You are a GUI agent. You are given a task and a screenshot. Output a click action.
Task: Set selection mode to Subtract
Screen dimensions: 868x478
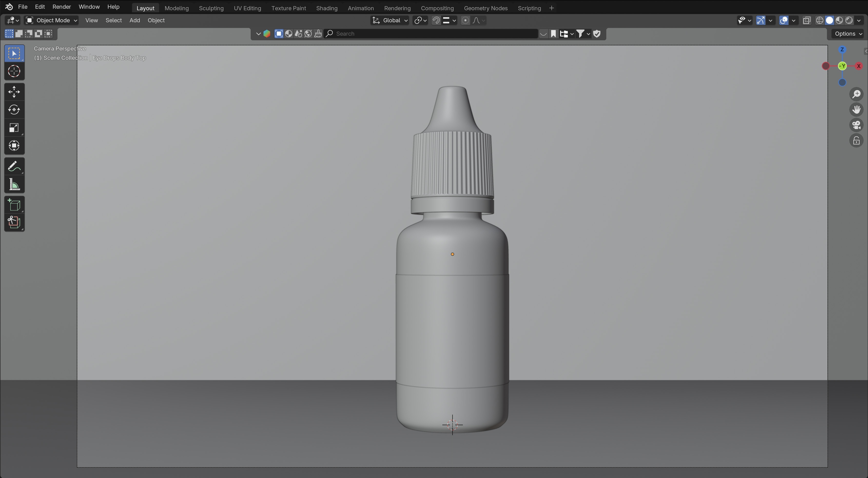coord(29,34)
